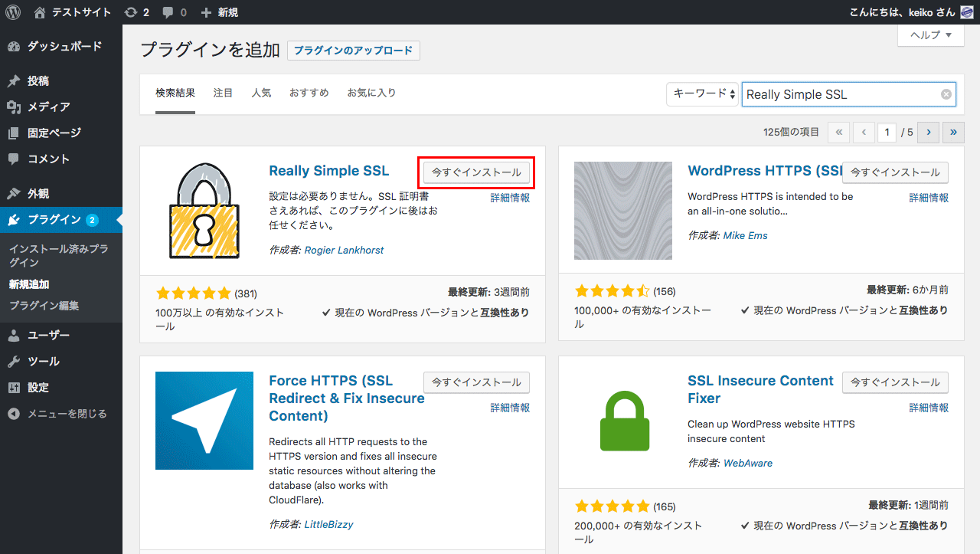Open the comments bubble icon in admin bar

[x=167, y=12]
